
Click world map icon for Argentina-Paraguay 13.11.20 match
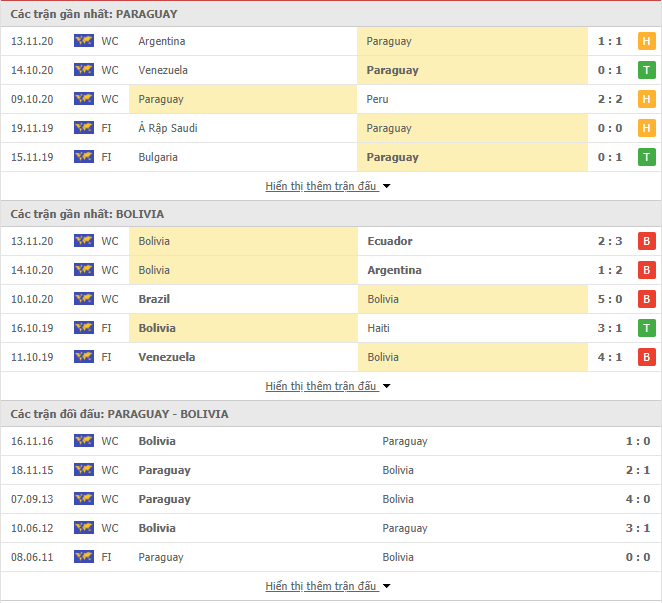click(x=84, y=41)
